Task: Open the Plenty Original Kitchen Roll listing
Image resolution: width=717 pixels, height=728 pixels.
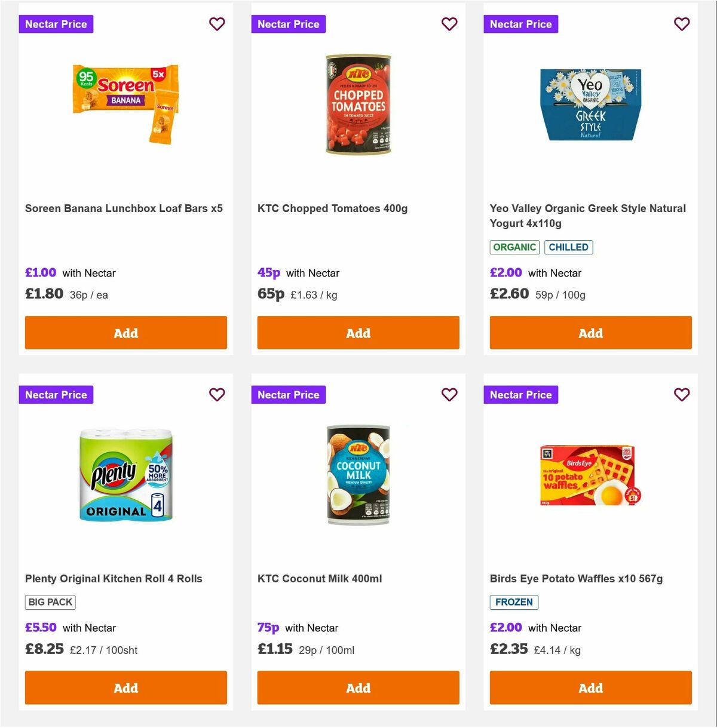Action: tap(114, 578)
